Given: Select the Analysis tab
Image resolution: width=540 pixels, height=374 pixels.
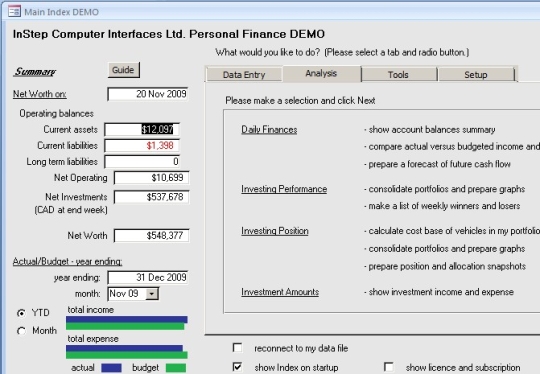Looking at the screenshot, I should pyautogui.click(x=321, y=73).
